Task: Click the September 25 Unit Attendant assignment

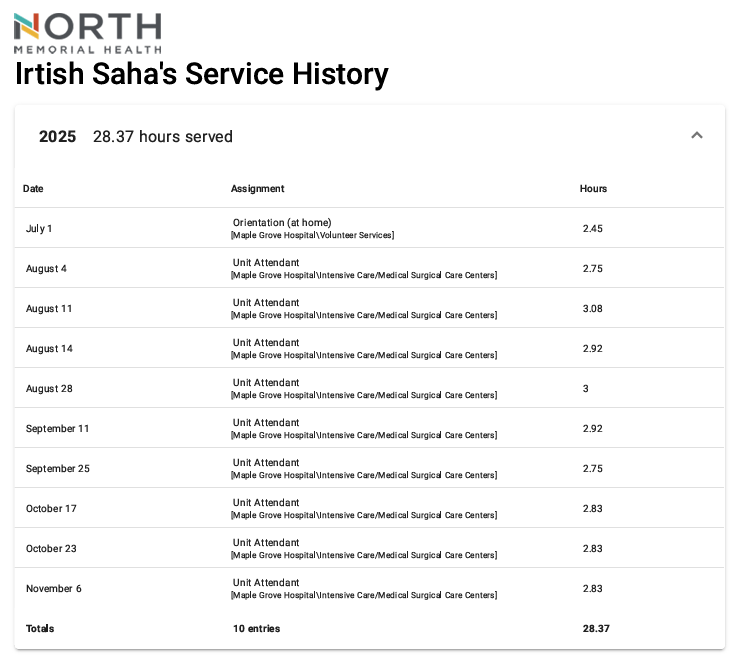Action: [266, 463]
